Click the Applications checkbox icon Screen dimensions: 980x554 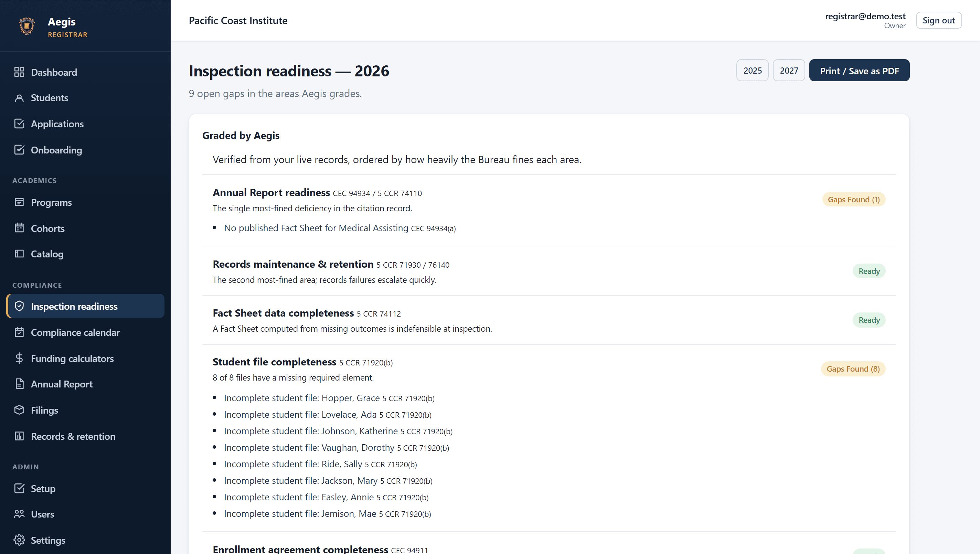coord(19,124)
